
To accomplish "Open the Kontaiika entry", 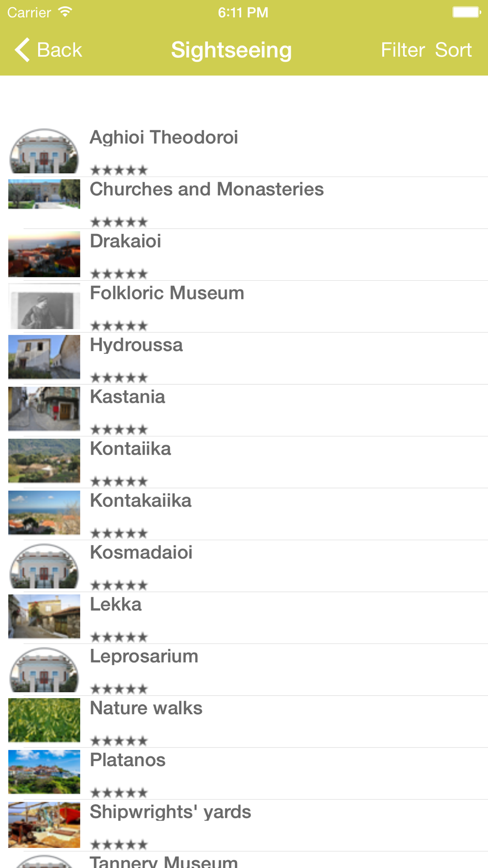I will click(244, 462).
